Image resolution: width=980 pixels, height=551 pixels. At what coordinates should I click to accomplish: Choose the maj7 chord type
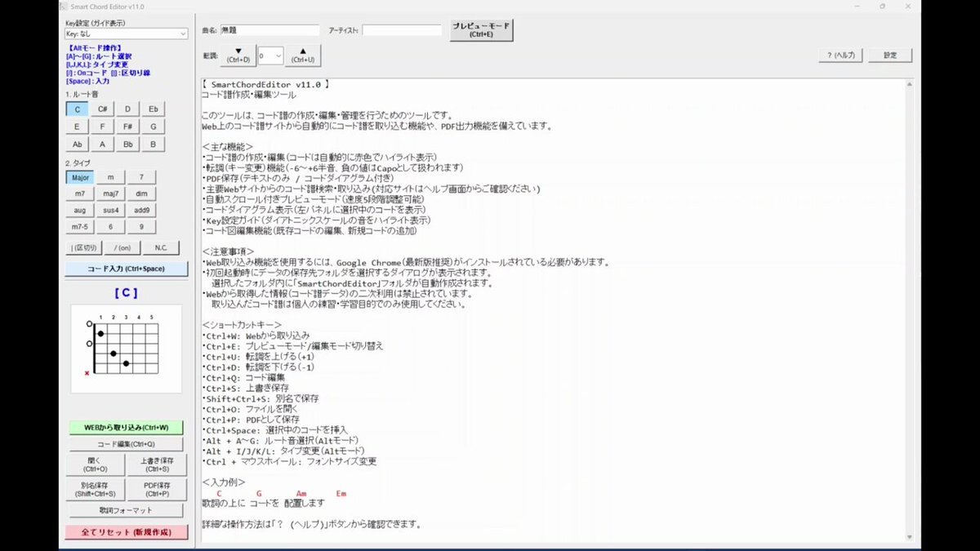coord(110,194)
